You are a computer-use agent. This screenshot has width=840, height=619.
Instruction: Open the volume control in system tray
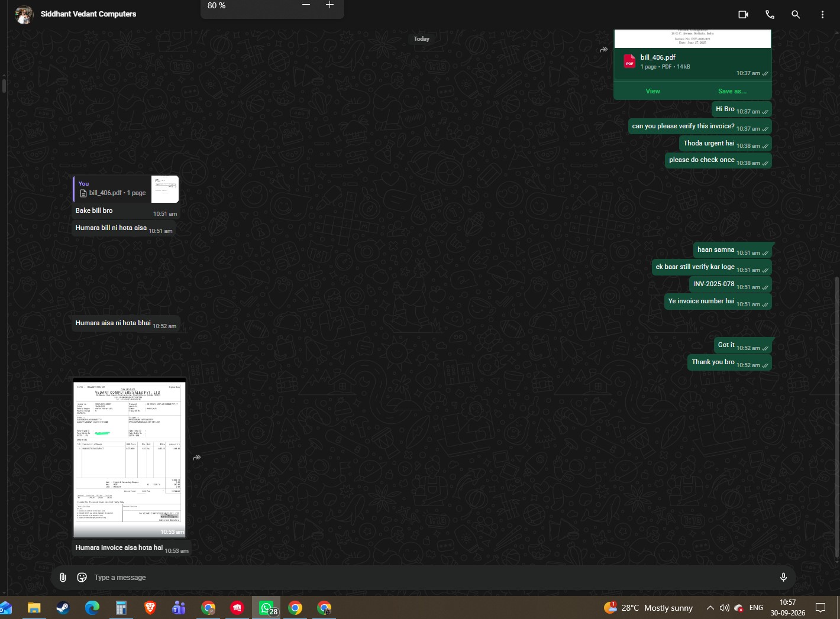click(724, 608)
